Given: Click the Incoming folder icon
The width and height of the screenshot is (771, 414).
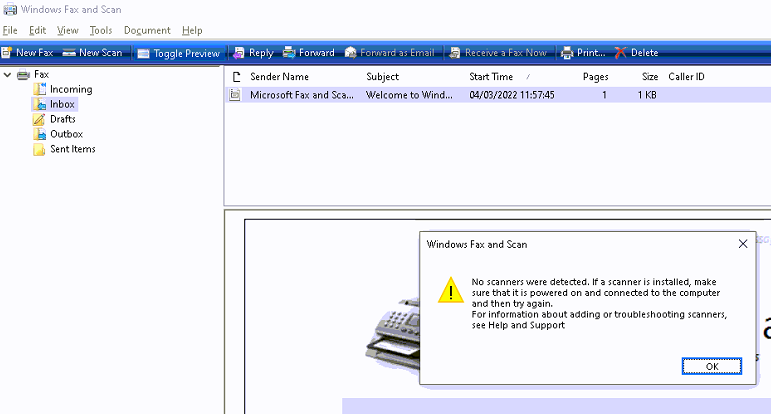Looking at the screenshot, I should (39, 89).
